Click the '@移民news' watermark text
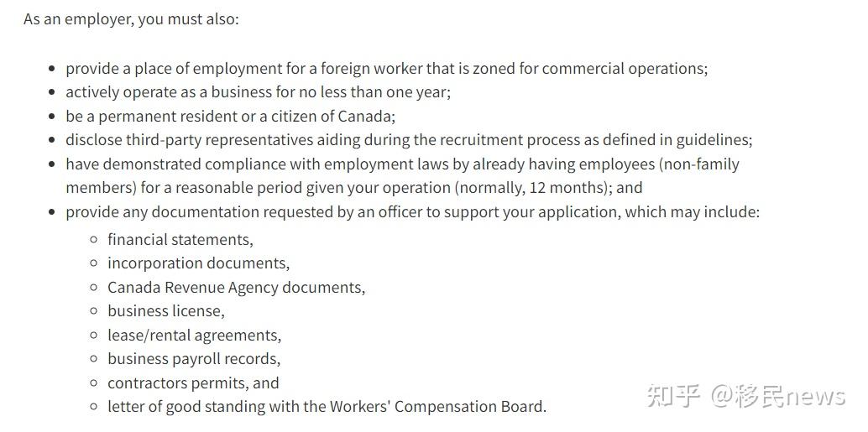This screenshot has width=868, height=432. 778,396
